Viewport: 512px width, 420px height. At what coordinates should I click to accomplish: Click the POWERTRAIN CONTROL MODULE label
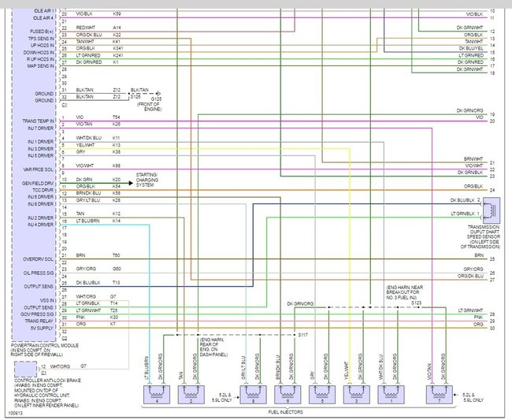click(x=45, y=345)
